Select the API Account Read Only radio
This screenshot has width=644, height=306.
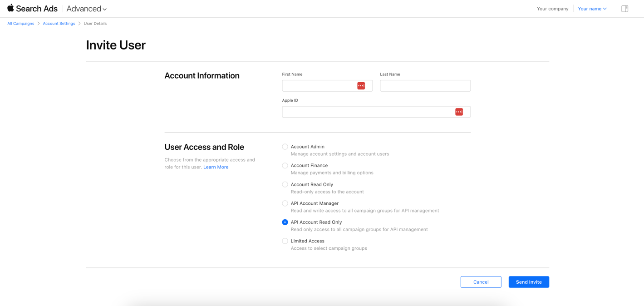pyautogui.click(x=285, y=222)
